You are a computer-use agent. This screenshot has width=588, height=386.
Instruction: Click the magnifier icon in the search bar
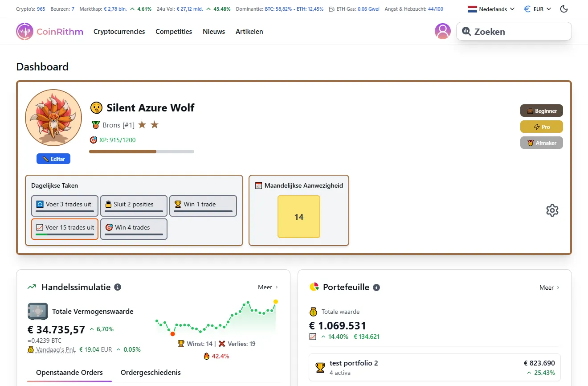coord(466,31)
